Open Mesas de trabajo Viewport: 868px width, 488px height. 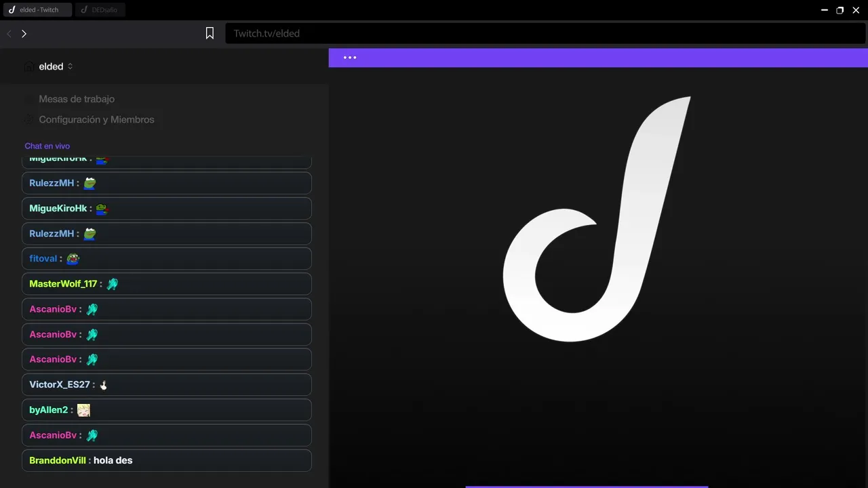click(x=77, y=99)
